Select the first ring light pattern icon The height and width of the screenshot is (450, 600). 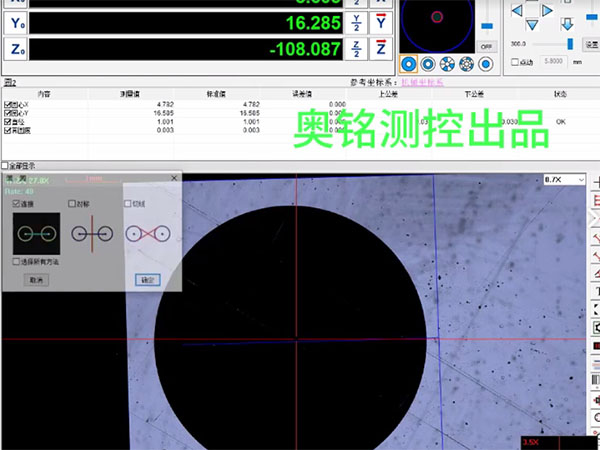pos(408,64)
